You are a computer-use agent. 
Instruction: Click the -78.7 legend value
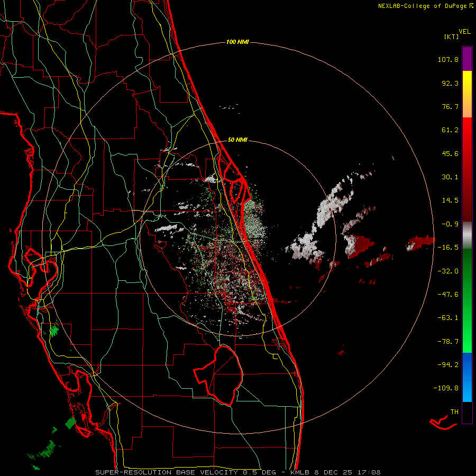(x=448, y=342)
